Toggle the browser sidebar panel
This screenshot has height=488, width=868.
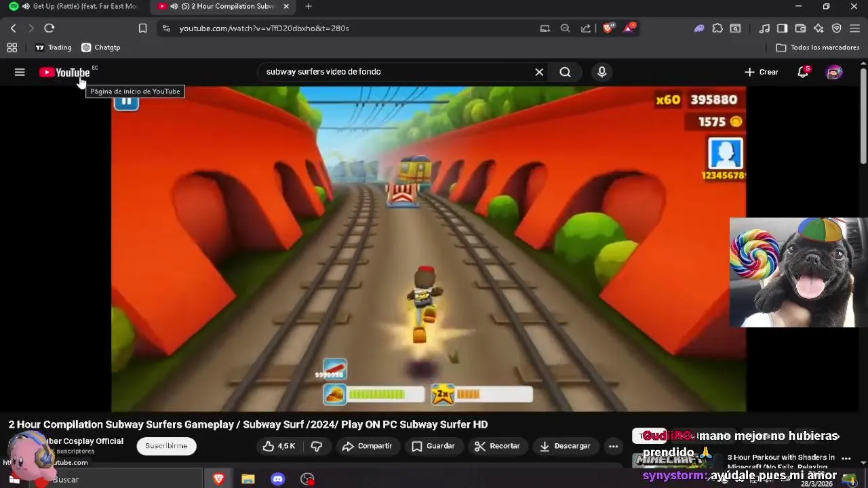point(782,28)
